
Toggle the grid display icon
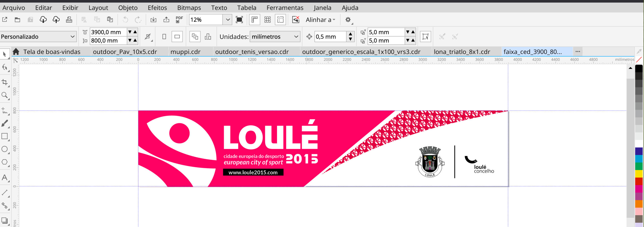tap(268, 19)
